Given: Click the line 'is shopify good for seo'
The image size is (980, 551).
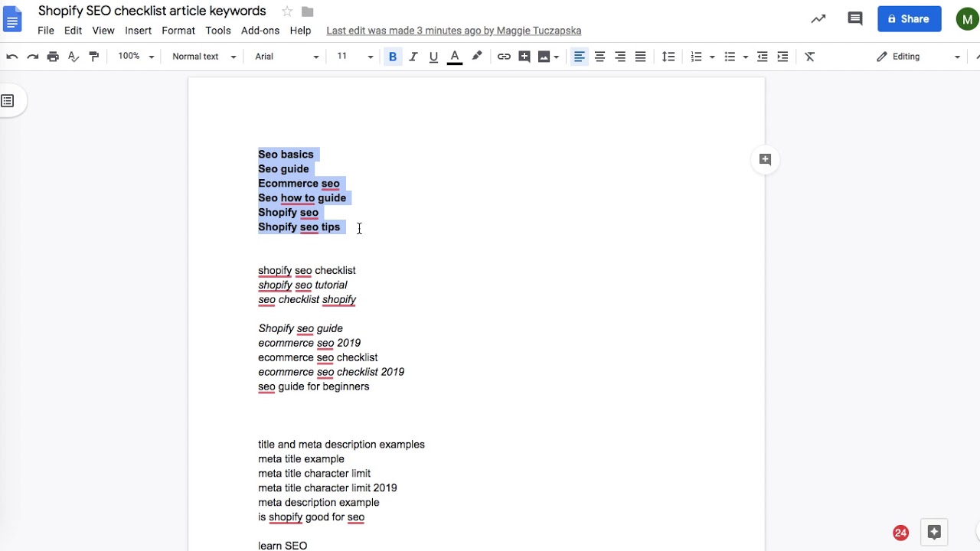Looking at the screenshot, I should click(x=311, y=517).
